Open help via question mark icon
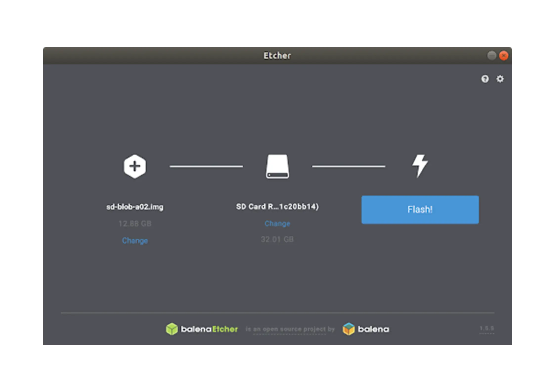 (x=485, y=79)
